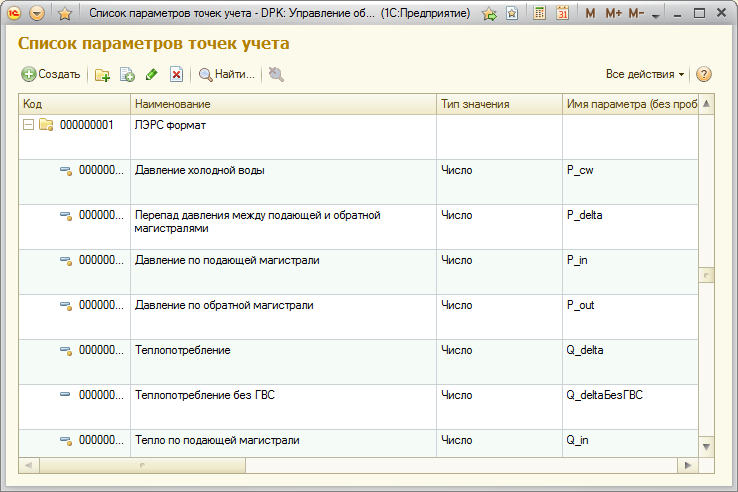Click Имя параметра column header
The image size is (738, 492).
tap(631, 104)
